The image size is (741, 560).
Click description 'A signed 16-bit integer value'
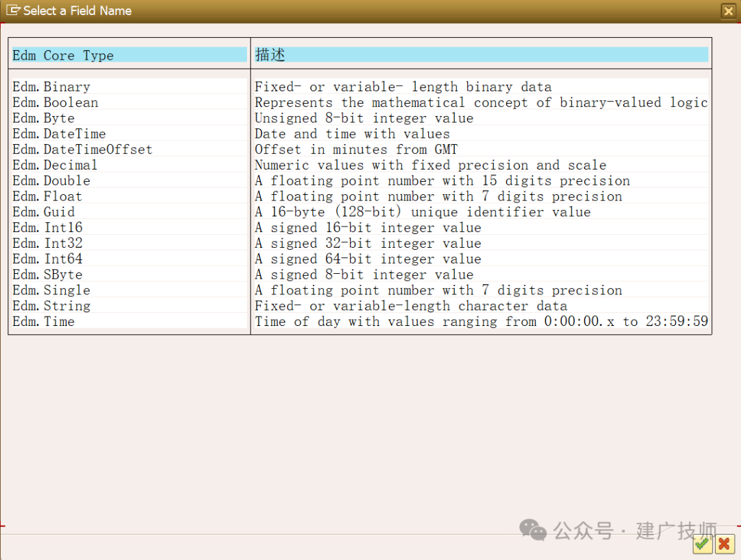pyautogui.click(x=368, y=227)
